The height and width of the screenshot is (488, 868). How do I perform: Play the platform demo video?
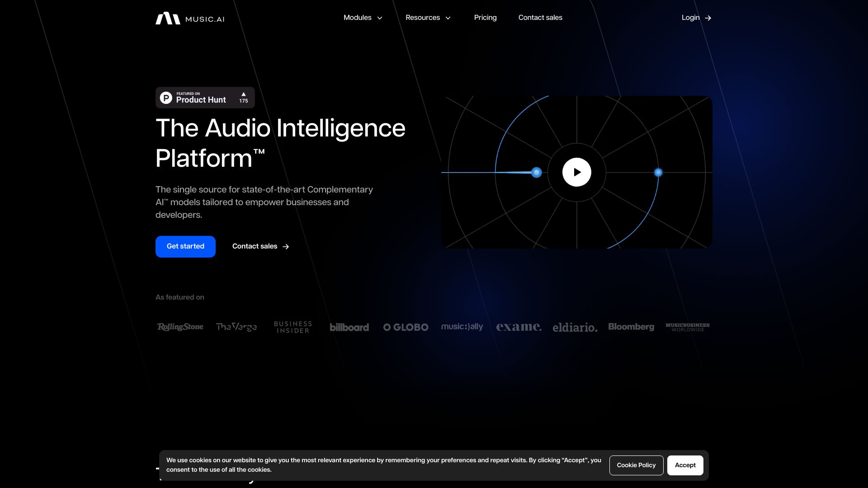pos(576,172)
